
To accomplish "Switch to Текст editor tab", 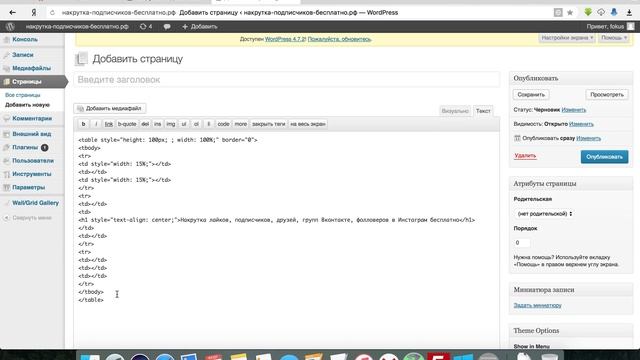I will tap(483, 111).
